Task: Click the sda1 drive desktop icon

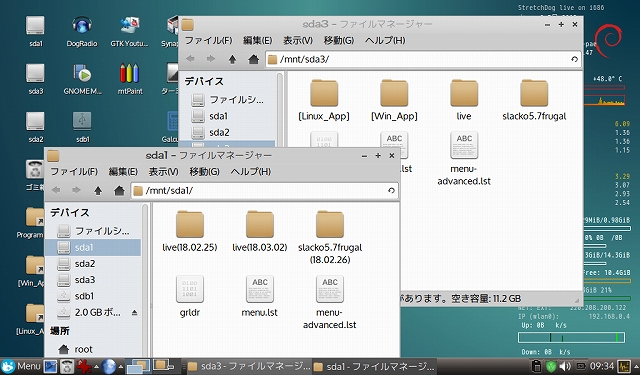Action: pyautogui.click(x=36, y=32)
